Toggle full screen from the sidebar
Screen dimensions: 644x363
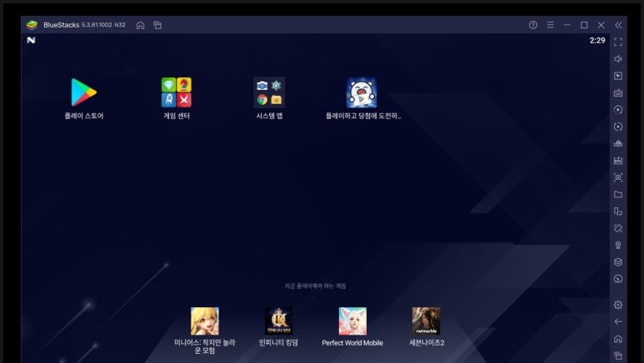(x=618, y=42)
